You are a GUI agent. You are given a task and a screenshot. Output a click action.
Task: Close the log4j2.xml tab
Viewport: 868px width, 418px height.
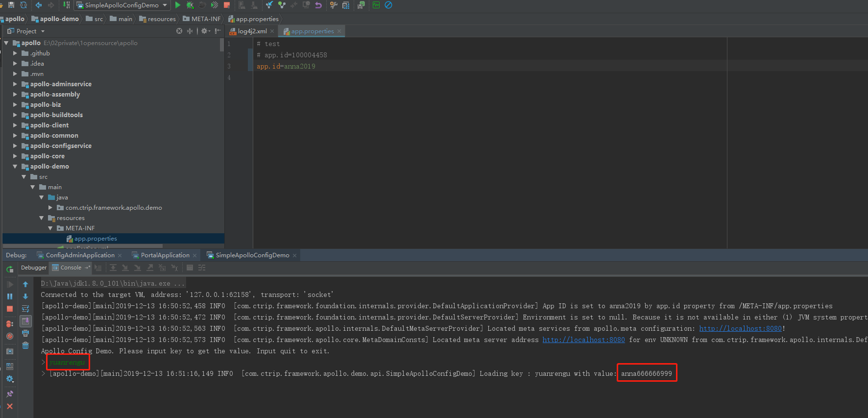(x=272, y=31)
